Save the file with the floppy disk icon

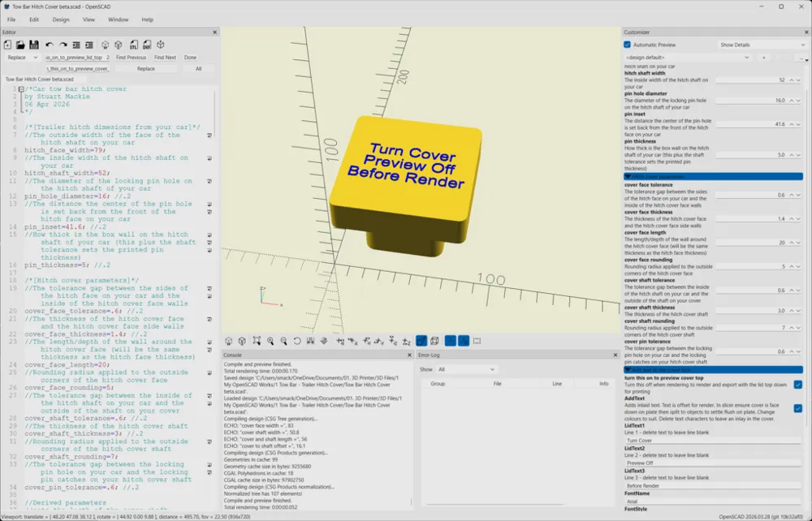click(x=33, y=45)
